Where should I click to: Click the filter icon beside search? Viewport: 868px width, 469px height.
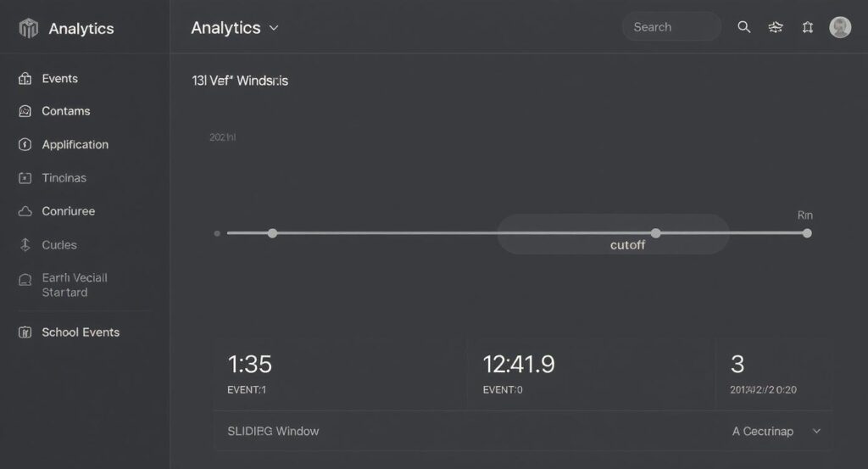tap(776, 27)
